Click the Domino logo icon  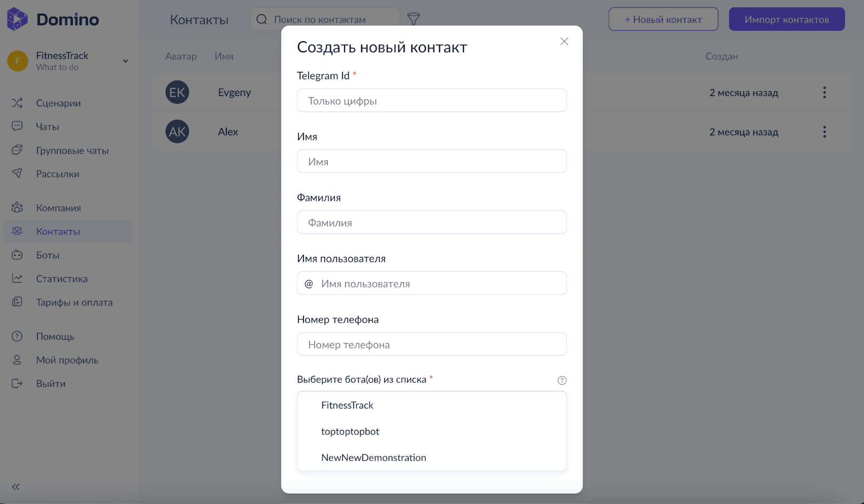point(17,19)
